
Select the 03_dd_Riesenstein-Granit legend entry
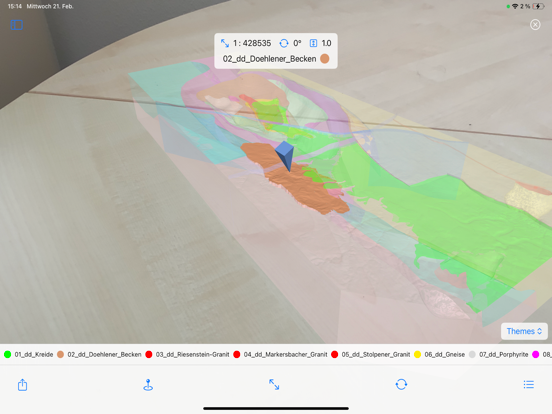coord(192,355)
